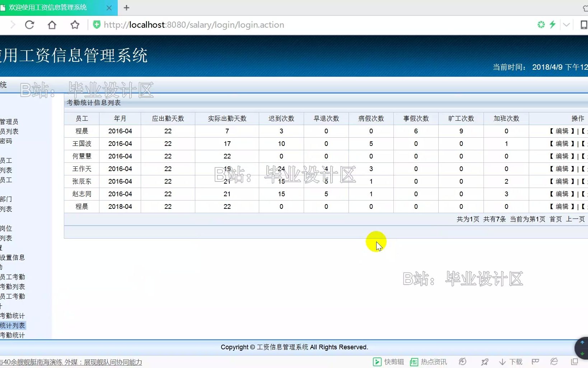The image size is (588, 368).
Task: Click the IE compatibility mode icon
Action: 554,362
